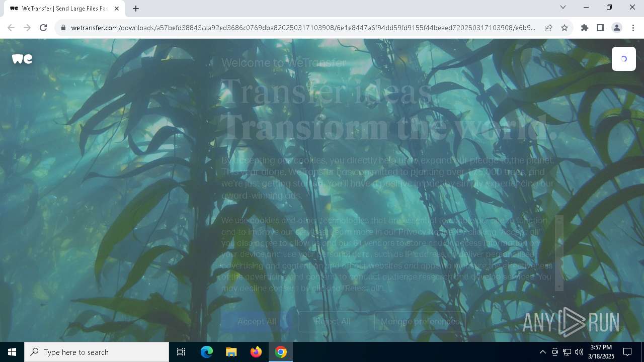Screen dimensions: 644x362
Task: Launch Firefox from taskbar
Action: 256,352
